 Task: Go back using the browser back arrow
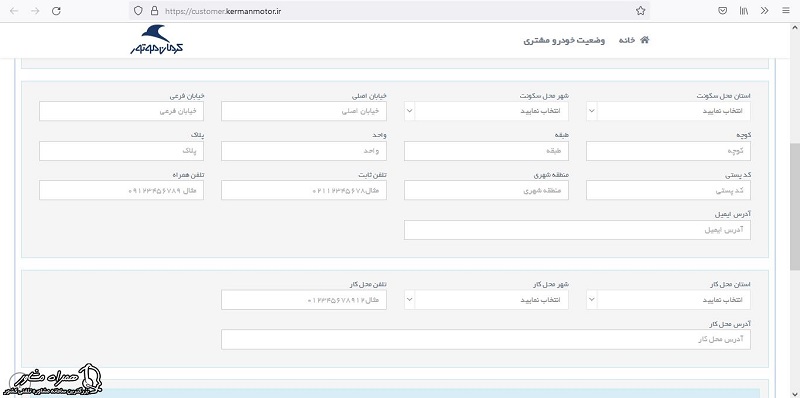pyautogui.click(x=14, y=11)
